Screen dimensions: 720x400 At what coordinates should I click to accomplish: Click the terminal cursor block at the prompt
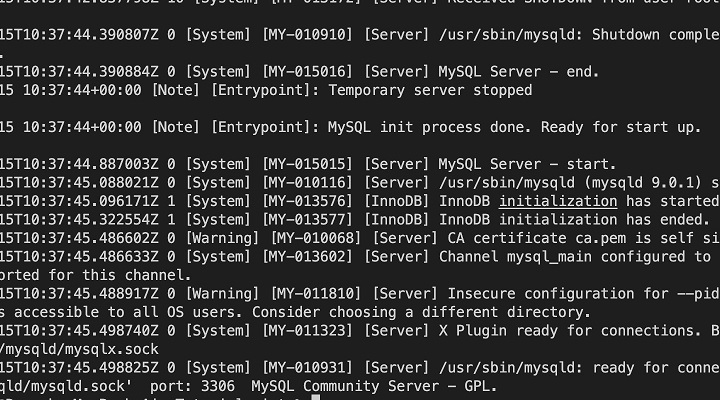tap(315, 397)
